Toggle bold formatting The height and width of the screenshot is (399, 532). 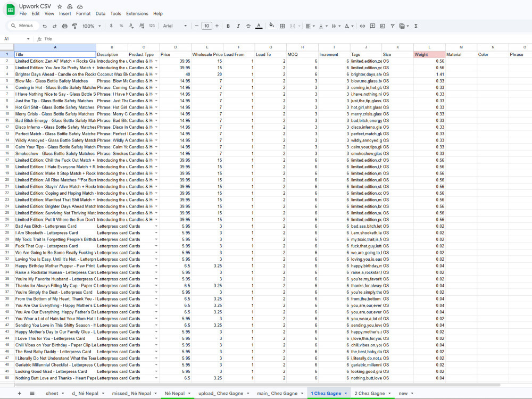(228, 26)
